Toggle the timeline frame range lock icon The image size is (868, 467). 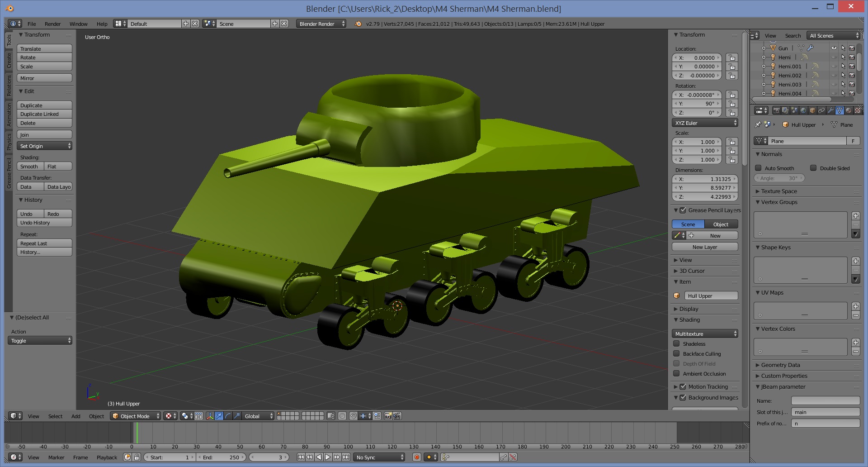pyautogui.click(x=137, y=457)
